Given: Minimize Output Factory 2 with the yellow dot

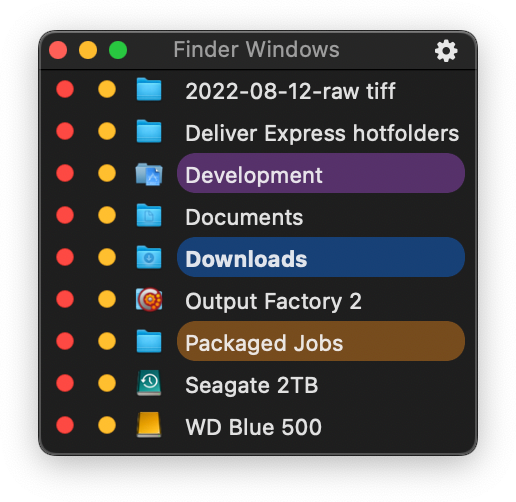Looking at the screenshot, I should (107, 299).
